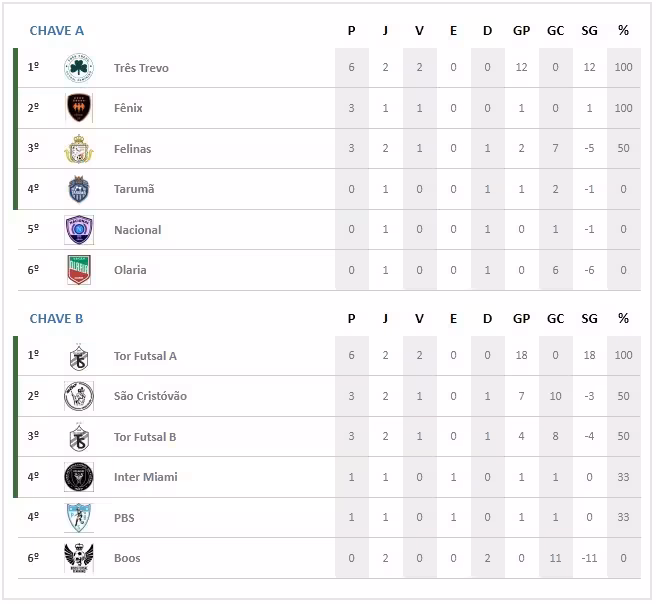
Task: Click the GP column header in Chave A
Action: point(522,31)
